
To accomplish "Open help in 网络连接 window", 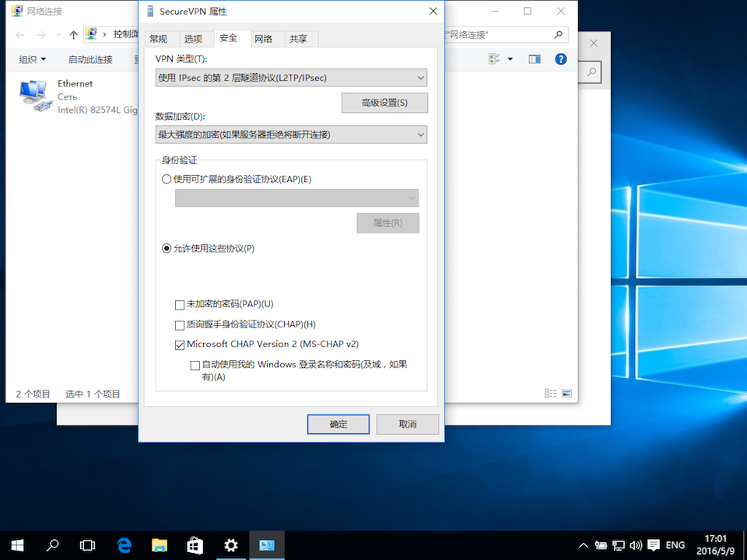I will [561, 59].
